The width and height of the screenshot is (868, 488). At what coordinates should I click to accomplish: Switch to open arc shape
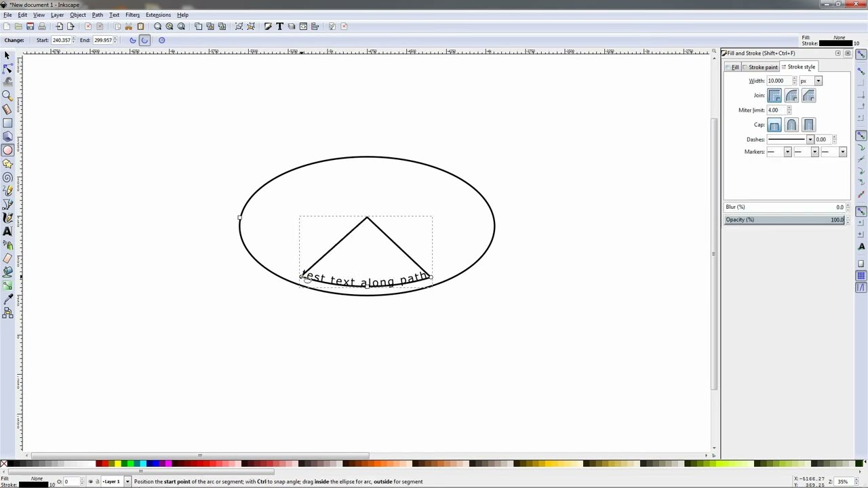pyautogui.click(x=144, y=40)
